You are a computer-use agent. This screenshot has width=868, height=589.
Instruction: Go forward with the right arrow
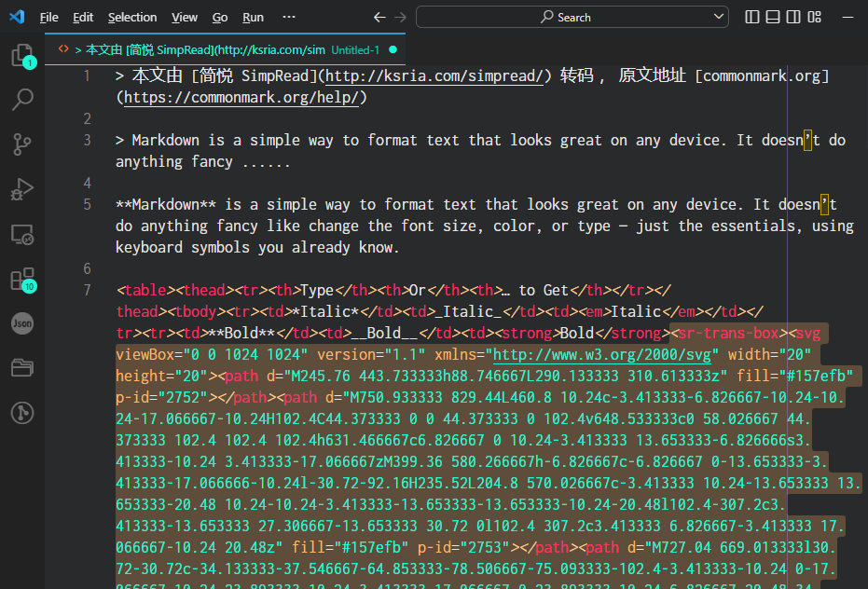[400, 17]
